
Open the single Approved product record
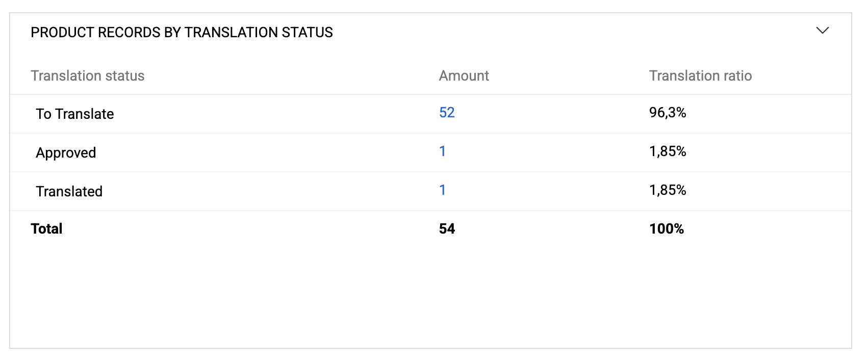443,151
